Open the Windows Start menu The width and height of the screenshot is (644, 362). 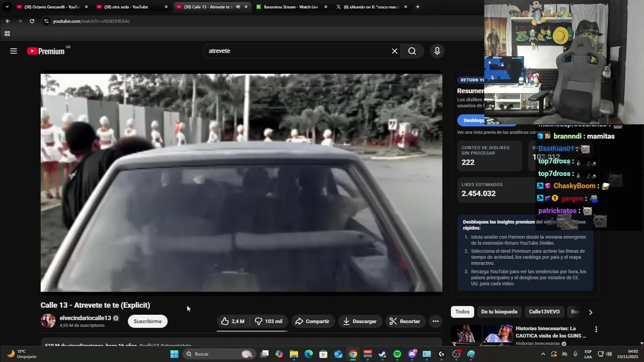click(x=174, y=354)
